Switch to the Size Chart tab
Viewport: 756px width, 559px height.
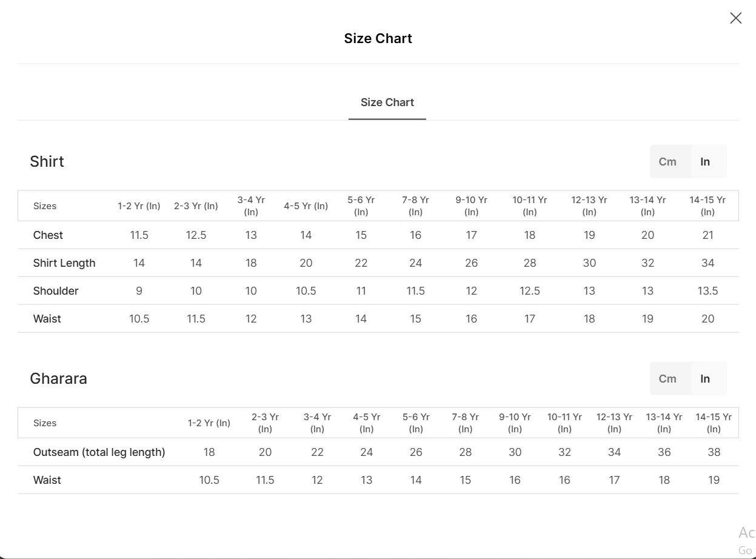pyautogui.click(x=387, y=102)
